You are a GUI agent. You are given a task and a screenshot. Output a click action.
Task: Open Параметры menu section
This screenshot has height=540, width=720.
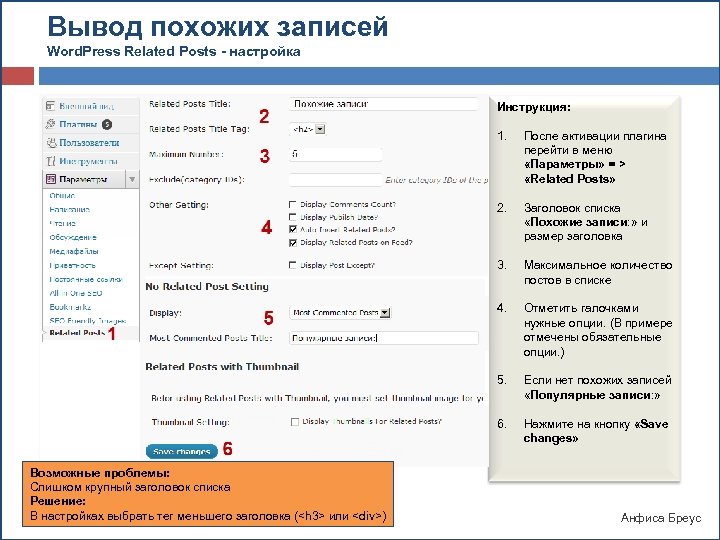[x=84, y=179]
